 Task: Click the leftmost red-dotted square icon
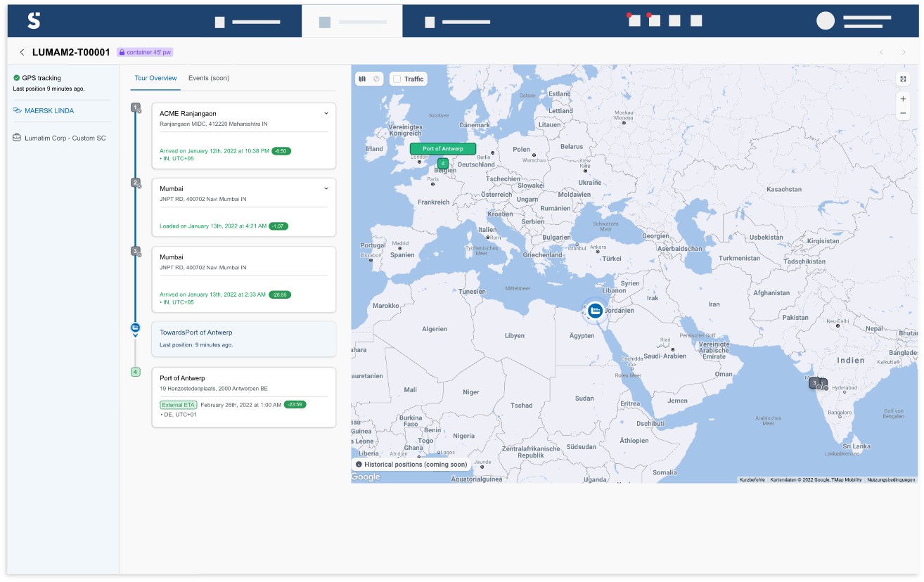click(x=634, y=20)
